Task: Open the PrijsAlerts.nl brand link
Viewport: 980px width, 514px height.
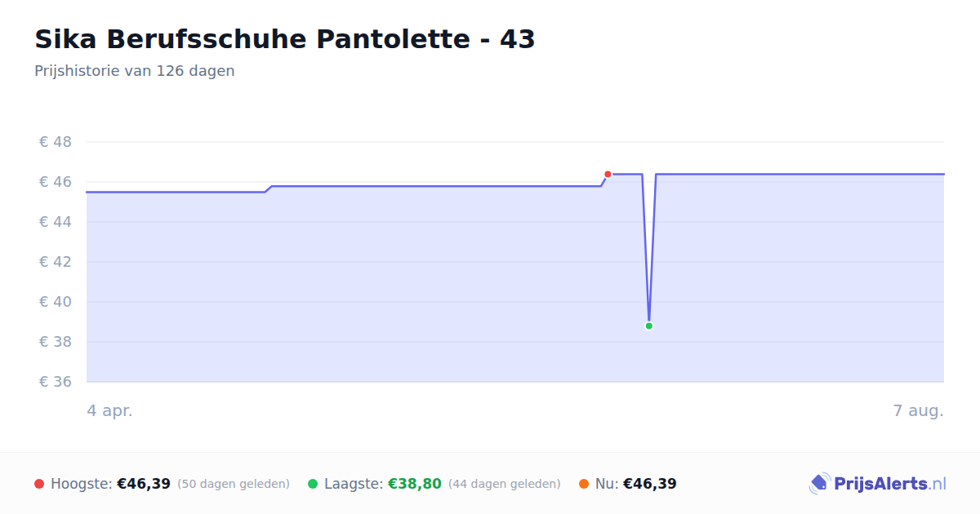Action: point(878,484)
